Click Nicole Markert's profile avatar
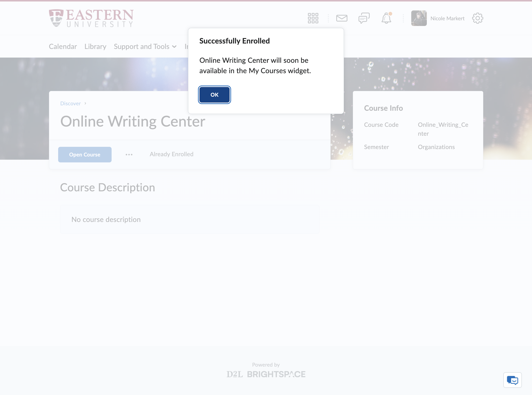The width and height of the screenshot is (532, 395). (x=419, y=18)
